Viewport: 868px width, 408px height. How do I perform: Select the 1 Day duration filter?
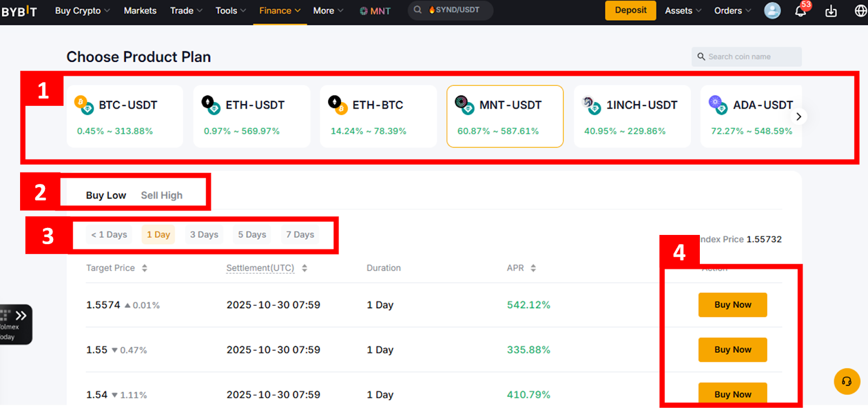pyautogui.click(x=158, y=234)
